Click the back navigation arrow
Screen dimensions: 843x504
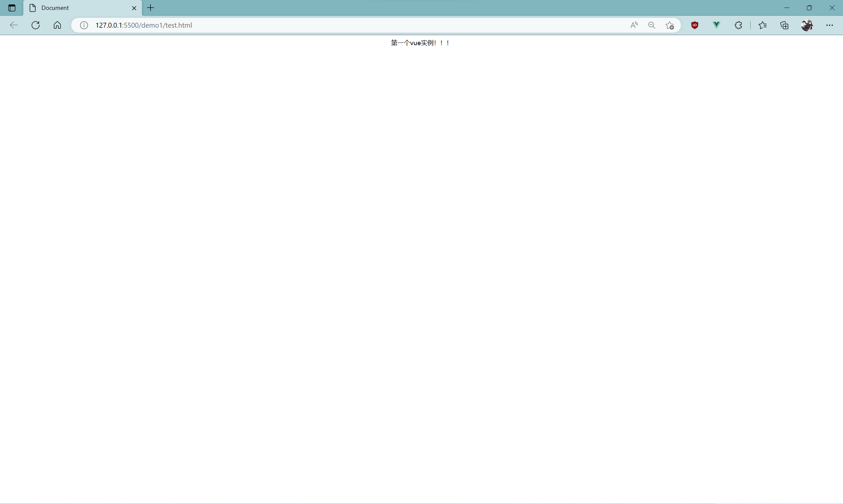pyautogui.click(x=14, y=25)
